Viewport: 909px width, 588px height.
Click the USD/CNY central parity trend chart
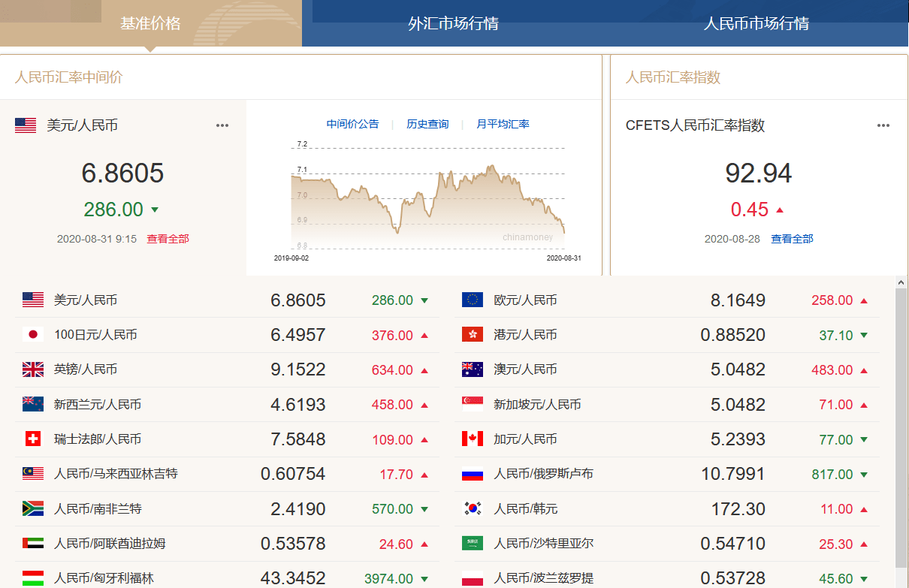427,199
